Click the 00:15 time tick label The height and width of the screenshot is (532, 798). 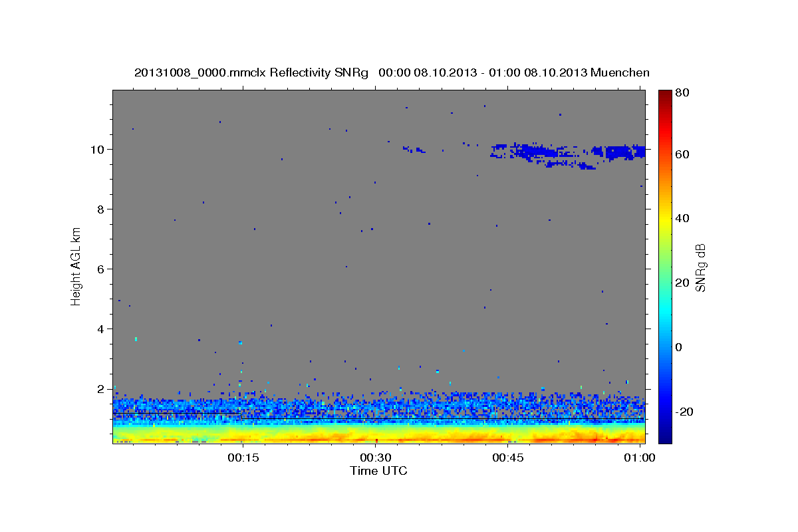(x=243, y=458)
